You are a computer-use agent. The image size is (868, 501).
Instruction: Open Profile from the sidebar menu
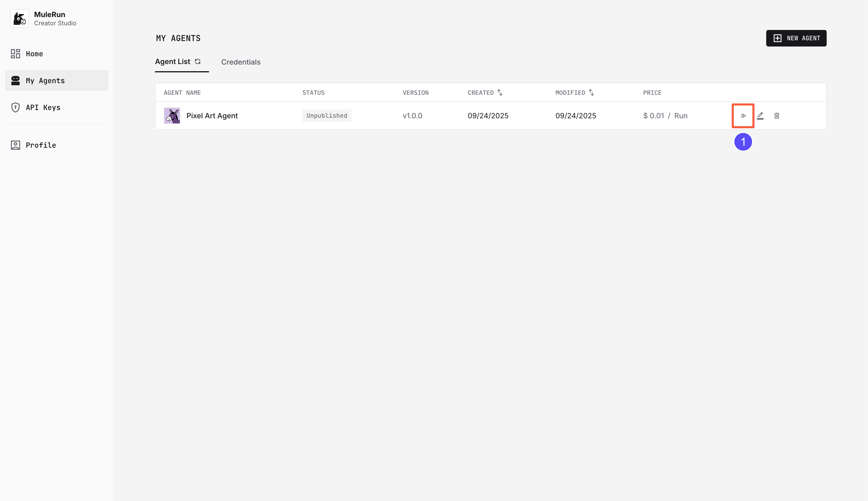click(41, 145)
